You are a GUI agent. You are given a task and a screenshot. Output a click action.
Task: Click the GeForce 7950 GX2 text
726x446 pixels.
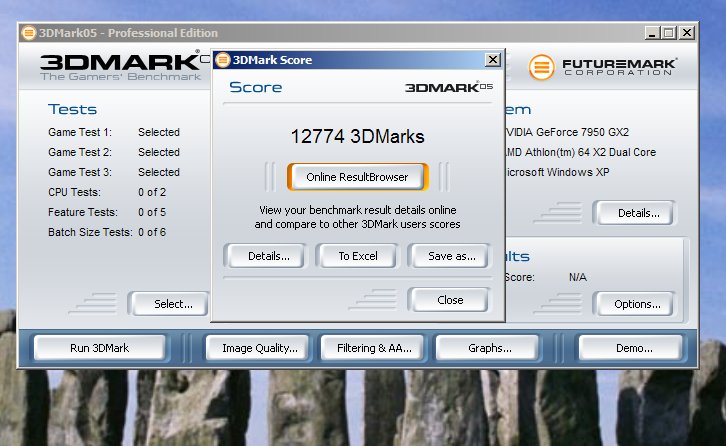tap(582, 132)
